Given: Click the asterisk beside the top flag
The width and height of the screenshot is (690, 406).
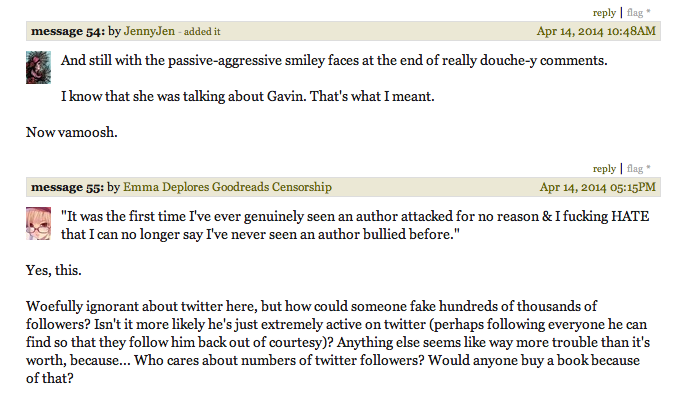Looking at the screenshot, I should coord(649,12).
